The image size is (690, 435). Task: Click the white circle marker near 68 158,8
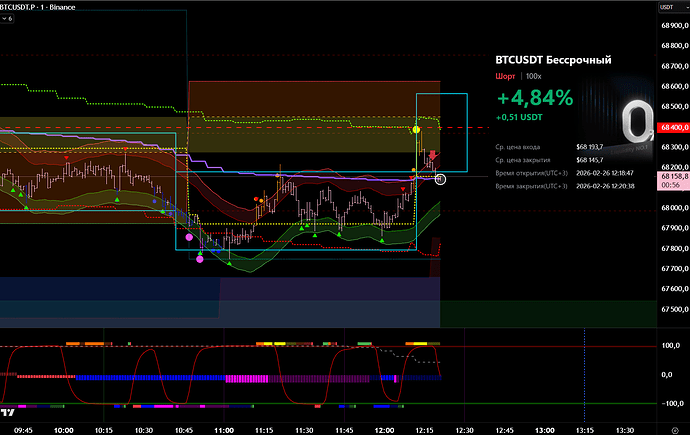point(441,178)
